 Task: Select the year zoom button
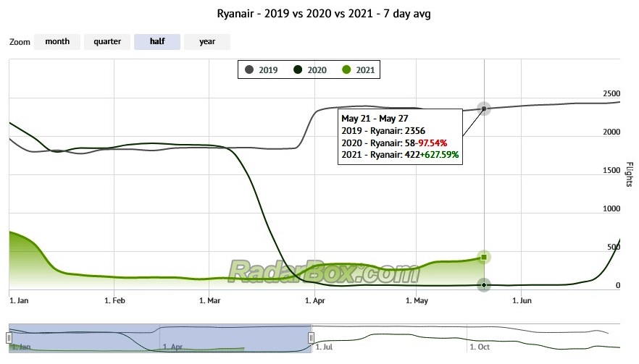[x=207, y=42]
